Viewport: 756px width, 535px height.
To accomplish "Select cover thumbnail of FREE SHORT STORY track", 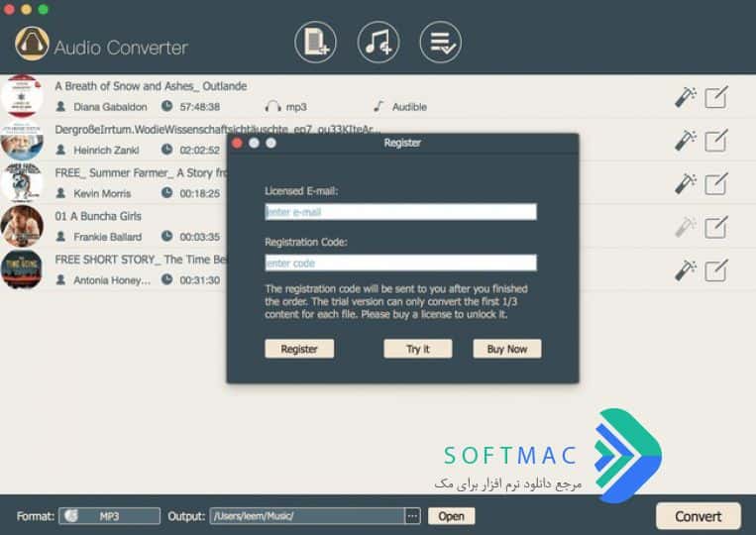I will tap(21, 269).
